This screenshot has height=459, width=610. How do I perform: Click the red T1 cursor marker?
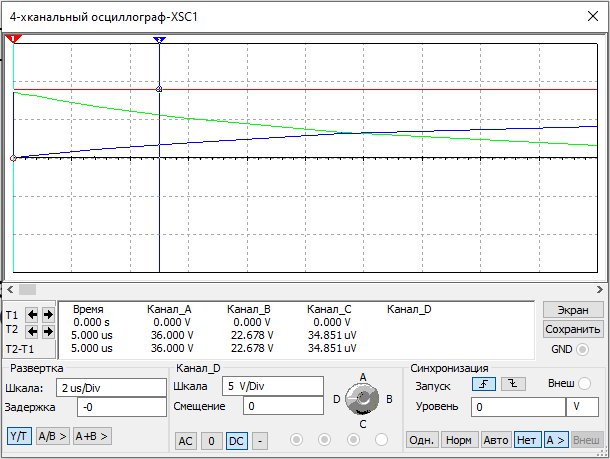point(13,39)
